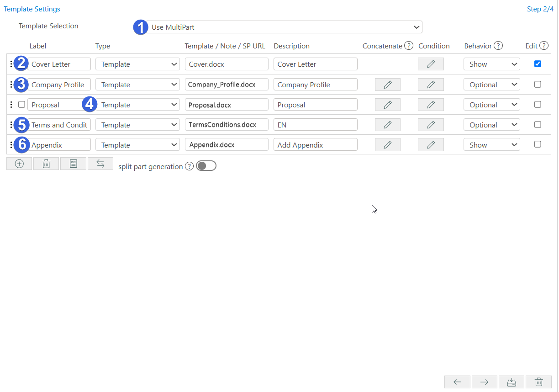This screenshot has width=559, height=392.
Task: Click the add row plus icon
Action: 19,164
